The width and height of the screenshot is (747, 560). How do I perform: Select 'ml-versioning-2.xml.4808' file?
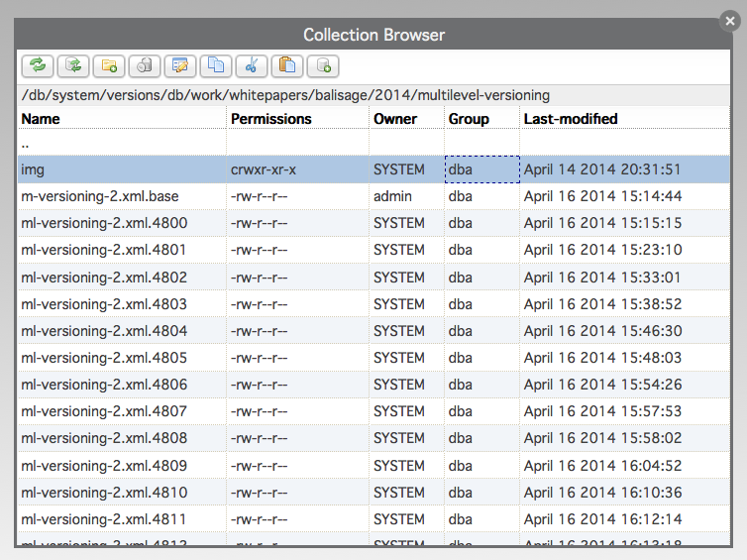pyautogui.click(x=373, y=438)
